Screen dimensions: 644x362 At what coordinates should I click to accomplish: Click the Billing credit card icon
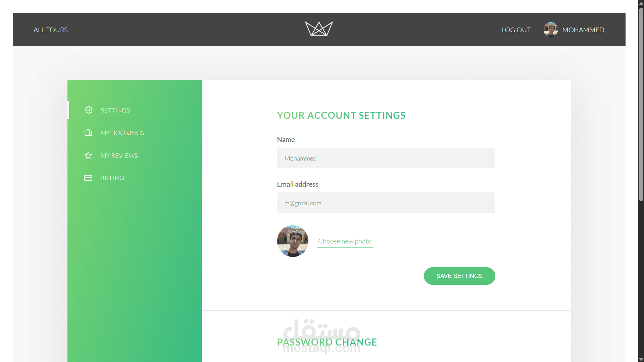(88, 178)
